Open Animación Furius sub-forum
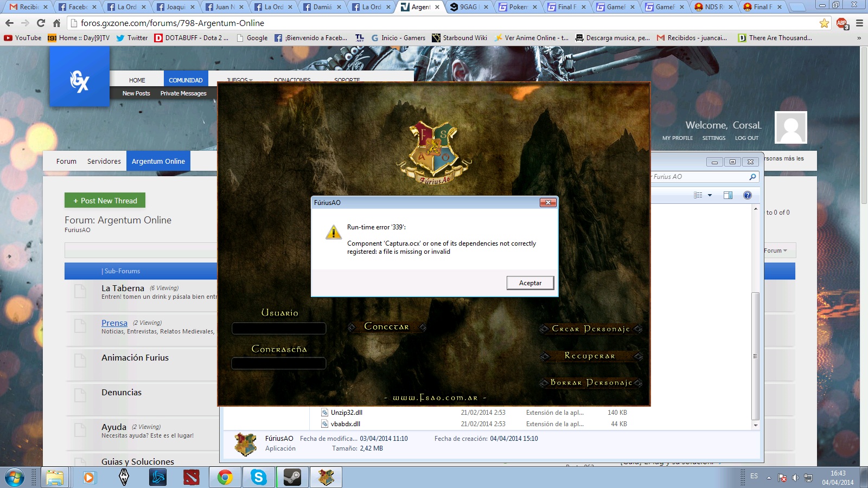868x488 pixels. 135,357
